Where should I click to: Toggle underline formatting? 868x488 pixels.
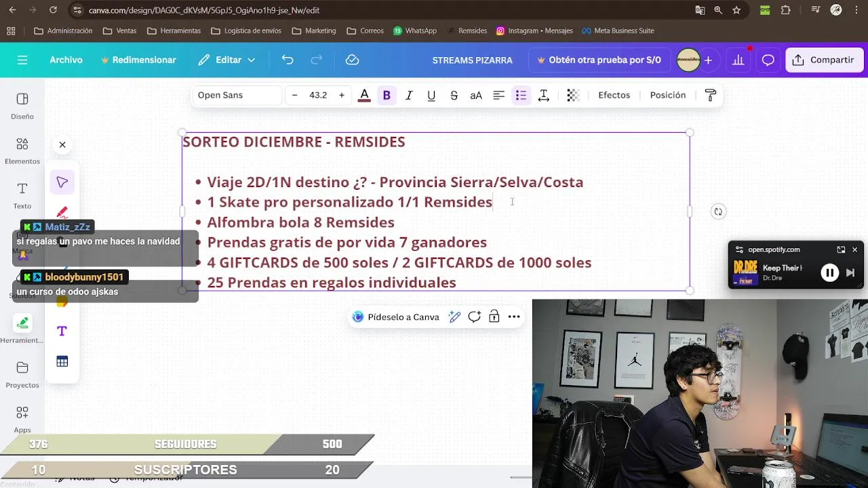click(431, 95)
